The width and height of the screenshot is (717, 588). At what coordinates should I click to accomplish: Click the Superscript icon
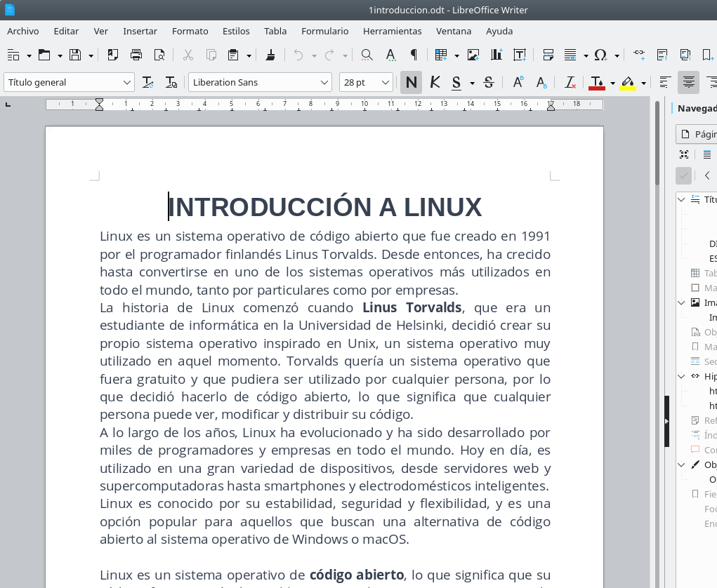[x=518, y=83]
